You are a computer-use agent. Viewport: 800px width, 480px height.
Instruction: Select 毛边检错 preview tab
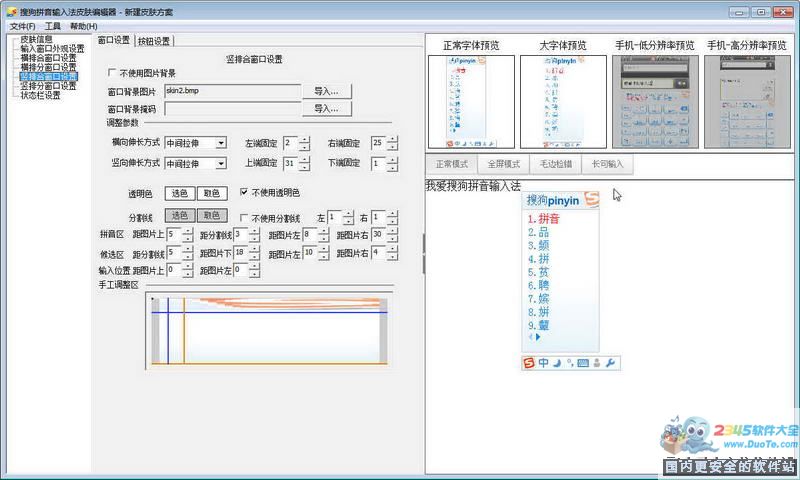tap(556, 164)
